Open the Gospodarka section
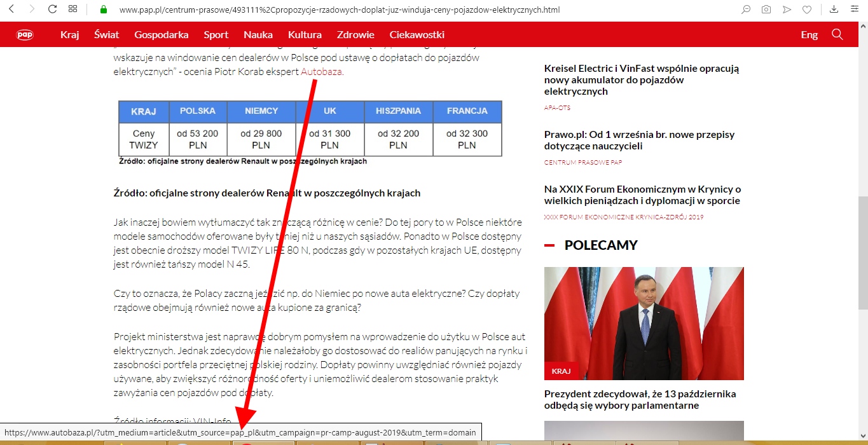Screen dimensions: 868x445 [x=162, y=35]
